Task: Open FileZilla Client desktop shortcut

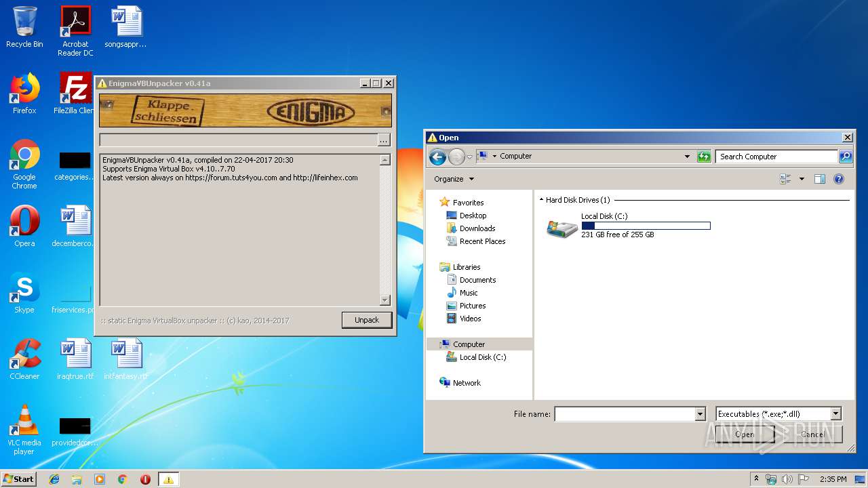Action: pyautogui.click(x=75, y=93)
